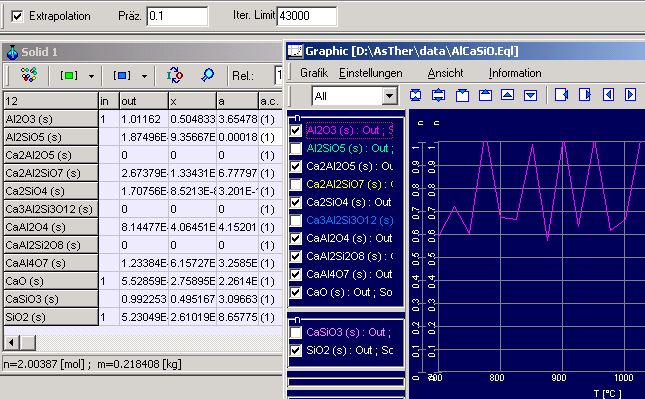
Task: Check Ca3Al2Si3O12 (s) in graph legend
Action: [x=296, y=220]
